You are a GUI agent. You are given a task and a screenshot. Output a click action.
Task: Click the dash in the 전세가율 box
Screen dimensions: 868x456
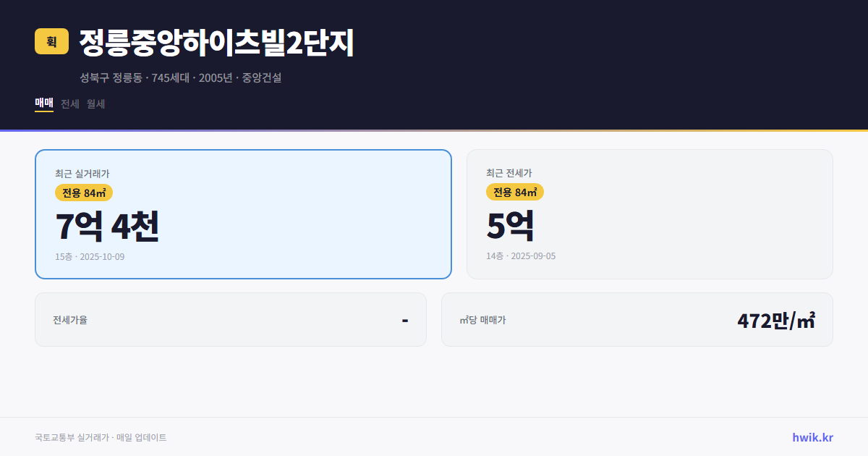pyautogui.click(x=405, y=319)
